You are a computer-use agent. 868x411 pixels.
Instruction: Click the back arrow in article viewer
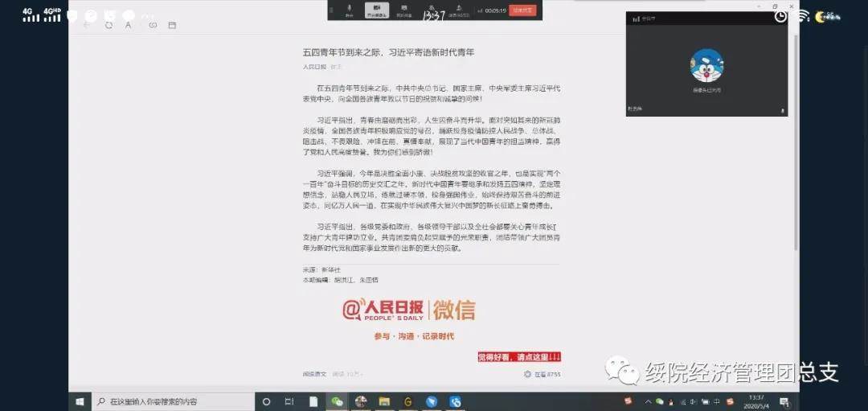pyautogui.click(x=87, y=25)
